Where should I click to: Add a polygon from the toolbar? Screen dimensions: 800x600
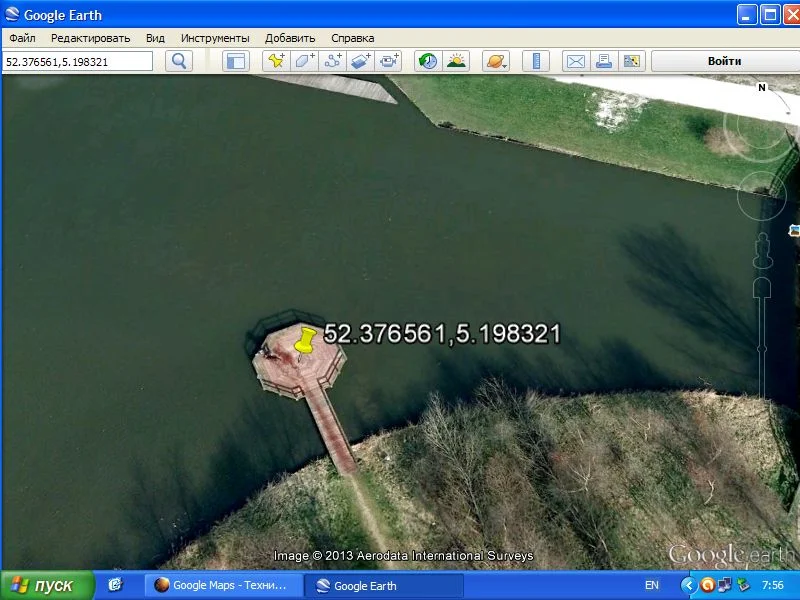click(305, 61)
